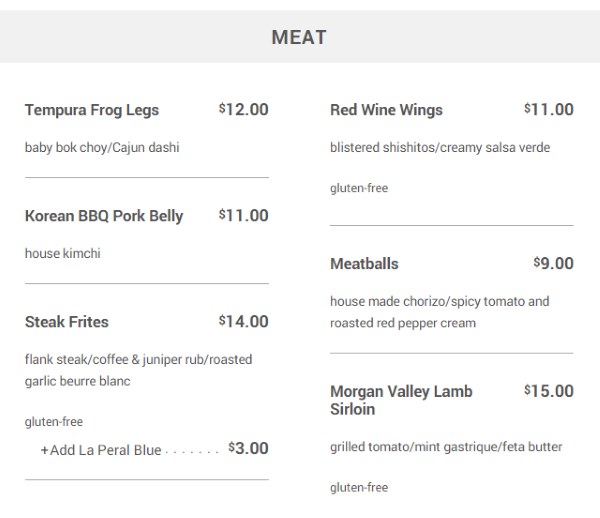Select the Tempura Frog Legs item
Image resolution: width=600 pixels, height=518 pixels.
(92, 110)
